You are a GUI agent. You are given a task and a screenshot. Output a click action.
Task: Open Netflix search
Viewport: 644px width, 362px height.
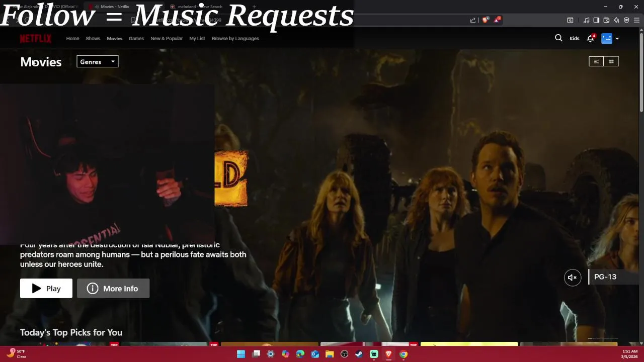tap(558, 38)
